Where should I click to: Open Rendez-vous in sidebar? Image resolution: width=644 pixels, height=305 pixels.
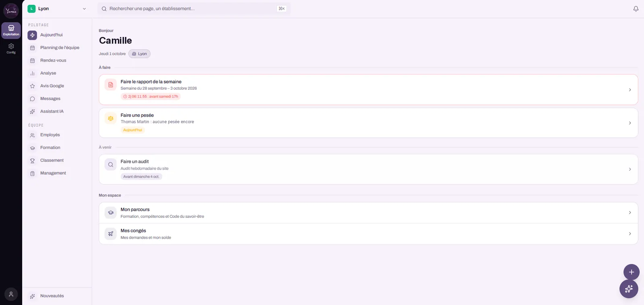57,61
